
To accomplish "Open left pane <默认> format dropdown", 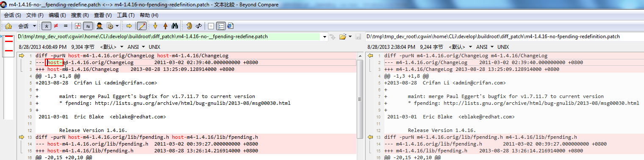I will [x=112, y=47].
